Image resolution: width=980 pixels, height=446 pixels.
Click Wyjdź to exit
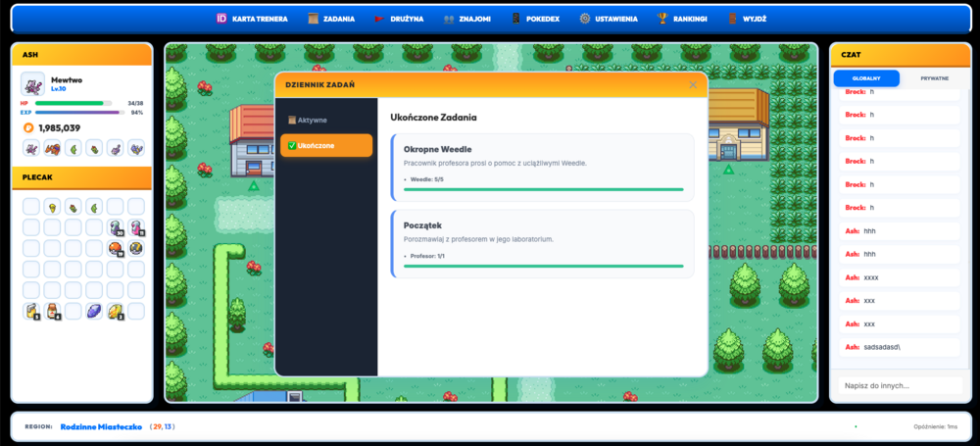tap(747, 19)
